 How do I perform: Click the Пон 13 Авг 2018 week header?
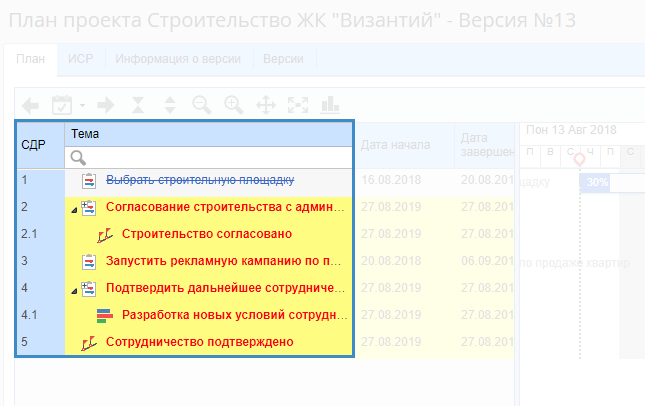pyautogui.click(x=571, y=130)
